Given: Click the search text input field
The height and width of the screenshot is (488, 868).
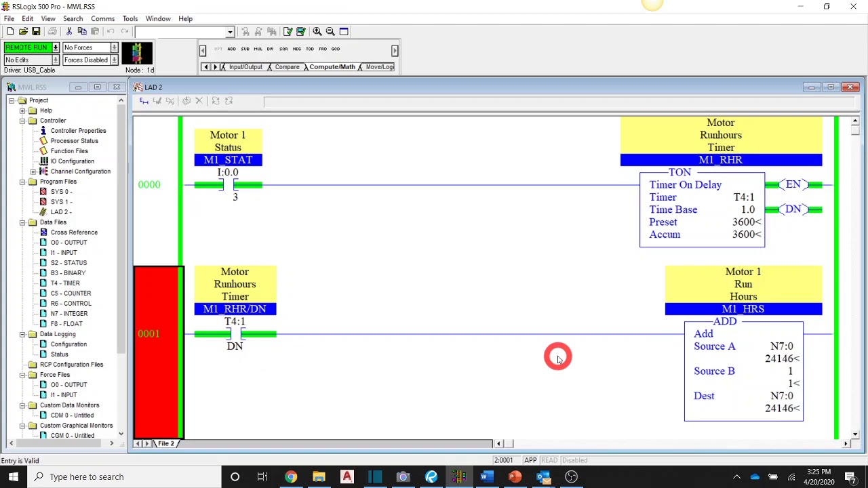Looking at the screenshot, I should click(180, 32).
